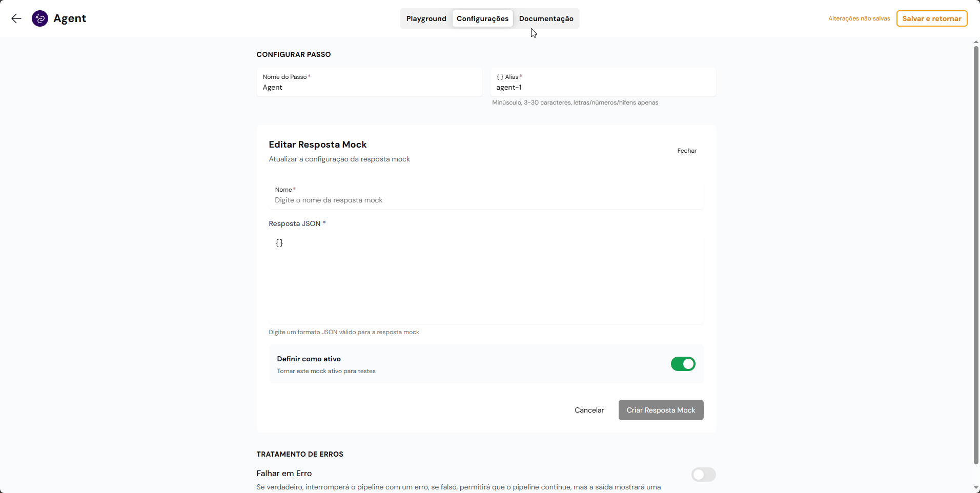Image resolution: width=980 pixels, height=493 pixels.
Task: Select the Configurações tab
Action: pos(482,18)
